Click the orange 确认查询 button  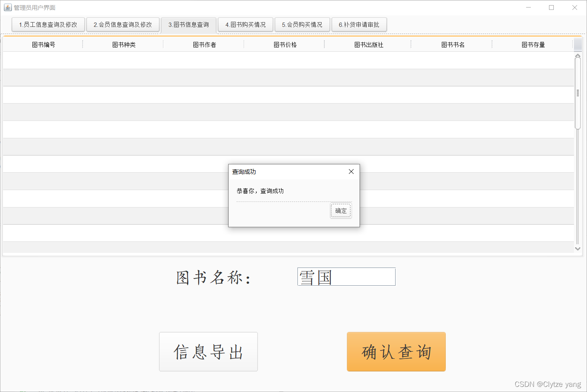coord(396,352)
